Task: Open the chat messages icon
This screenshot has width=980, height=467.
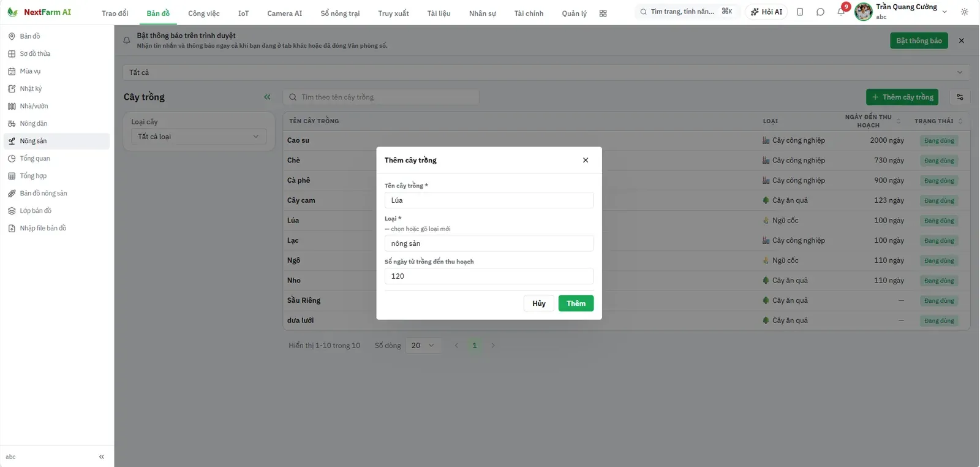Action: click(x=820, y=12)
